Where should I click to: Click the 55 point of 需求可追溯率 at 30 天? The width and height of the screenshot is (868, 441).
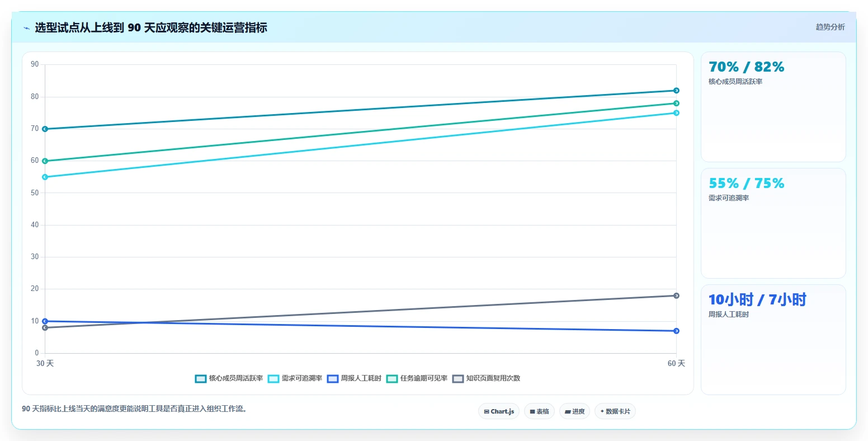point(45,177)
